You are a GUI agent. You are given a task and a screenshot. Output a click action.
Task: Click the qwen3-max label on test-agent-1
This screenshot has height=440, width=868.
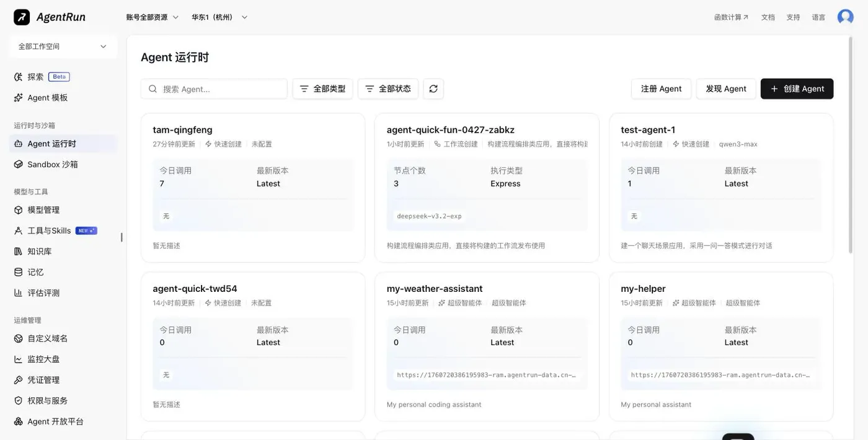pyautogui.click(x=738, y=144)
